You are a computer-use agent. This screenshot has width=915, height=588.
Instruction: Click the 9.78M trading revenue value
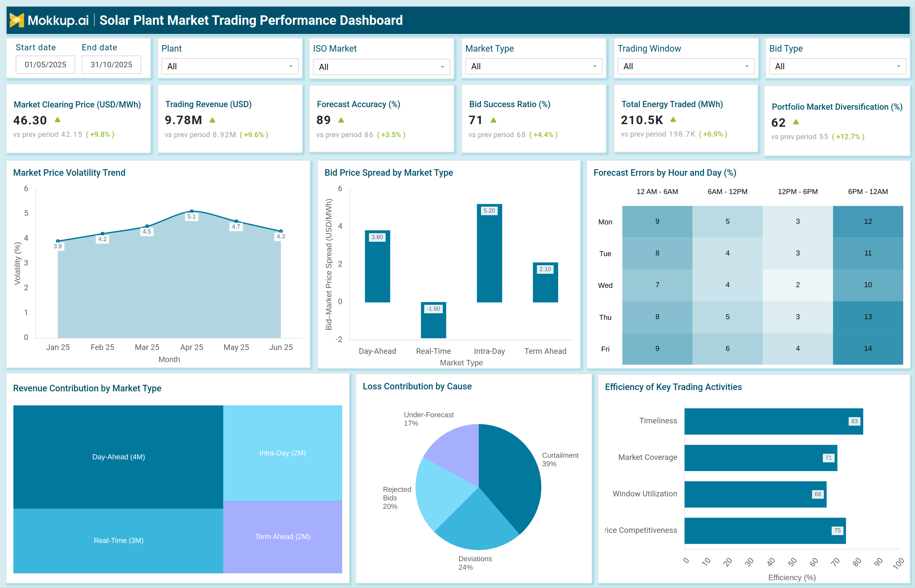(x=183, y=120)
